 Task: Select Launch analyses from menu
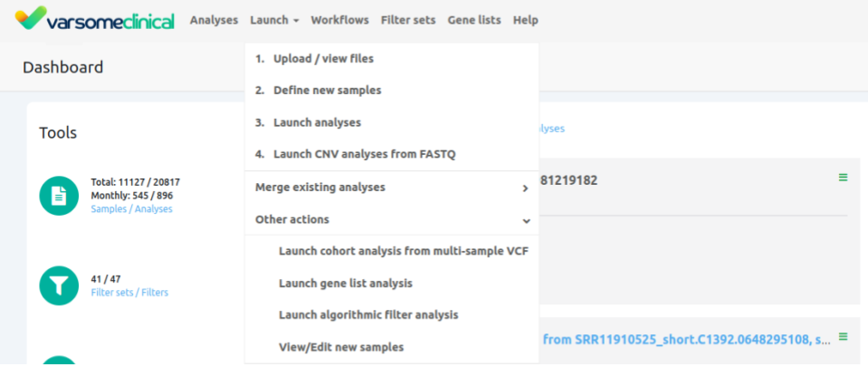(391, 122)
